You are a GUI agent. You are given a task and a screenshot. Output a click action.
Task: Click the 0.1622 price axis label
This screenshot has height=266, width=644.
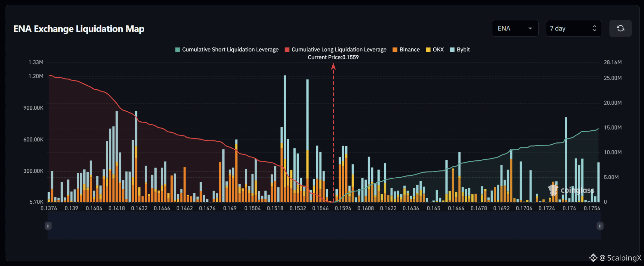388,208
